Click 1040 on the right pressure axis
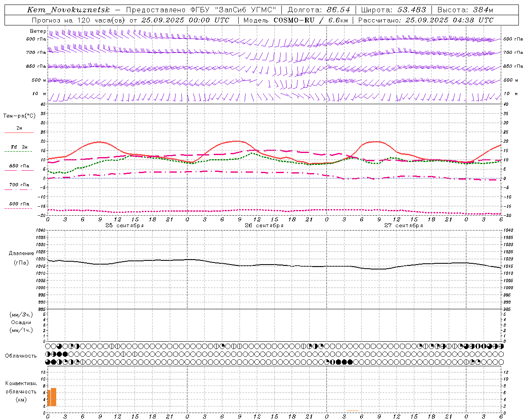This screenshot has width=525, height=420. [x=508, y=231]
